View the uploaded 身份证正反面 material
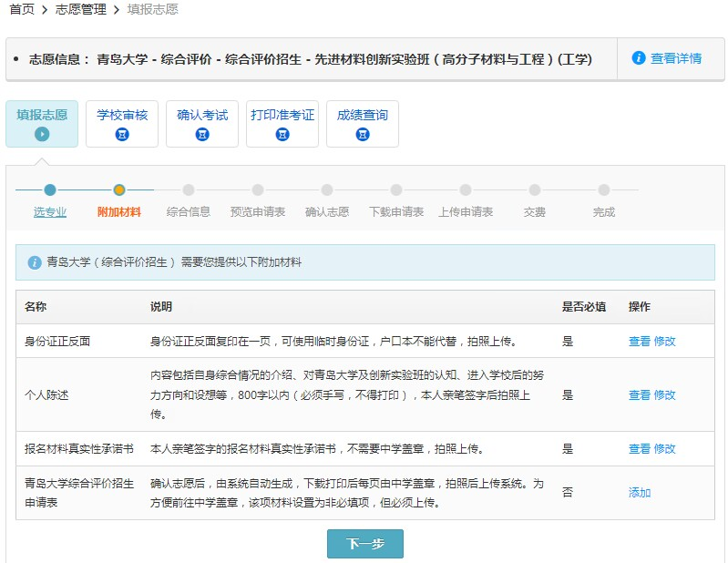The width and height of the screenshot is (728, 563). coord(639,342)
